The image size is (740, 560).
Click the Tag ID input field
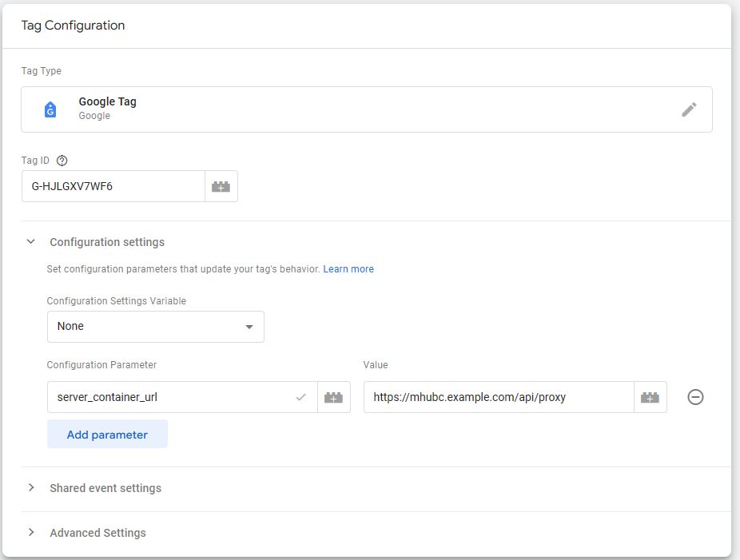pos(113,186)
